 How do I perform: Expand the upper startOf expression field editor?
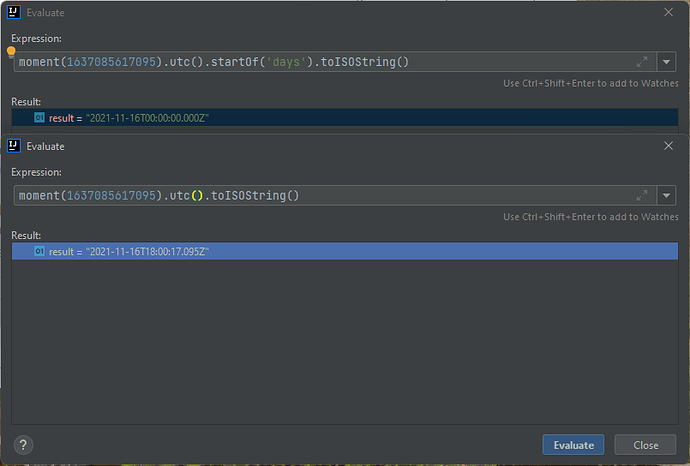(x=642, y=62)
